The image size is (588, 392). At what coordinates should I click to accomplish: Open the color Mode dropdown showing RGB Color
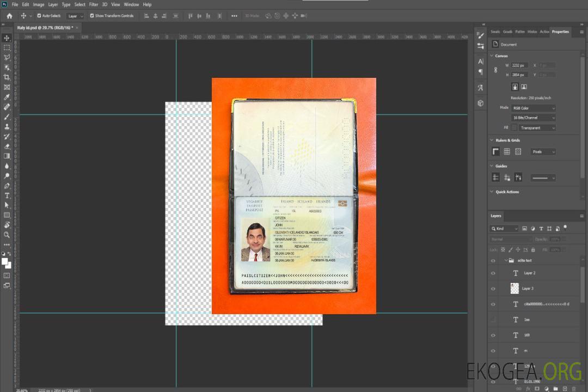pos(534,108)
